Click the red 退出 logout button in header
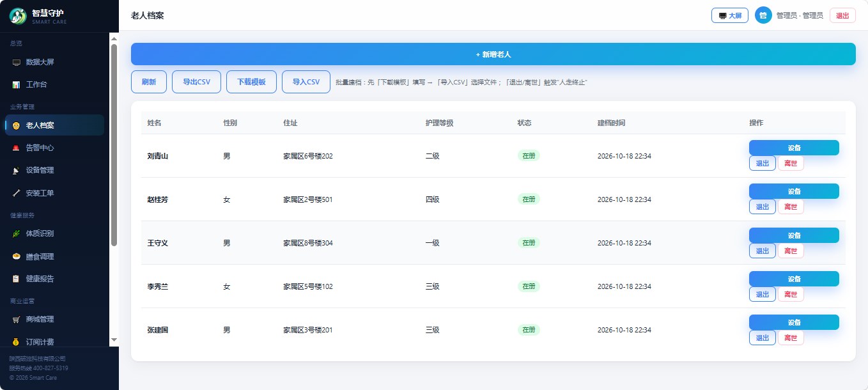Screen dimensions: 868x390 tap(842, 15)
